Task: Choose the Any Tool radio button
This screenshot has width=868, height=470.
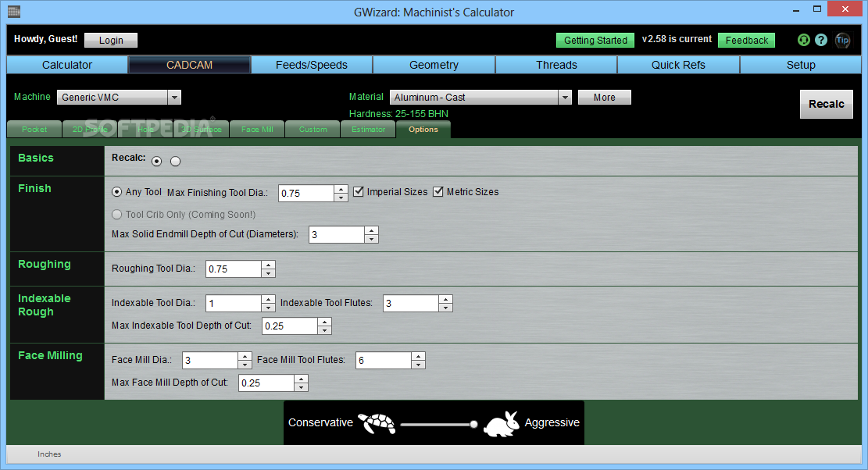Action: [117, 192]
